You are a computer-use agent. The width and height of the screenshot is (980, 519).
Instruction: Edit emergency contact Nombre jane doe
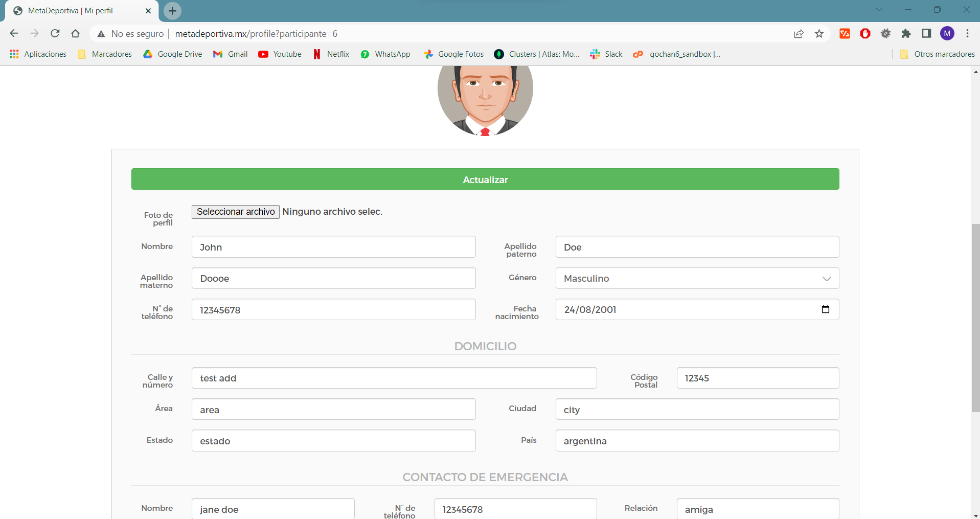point(273,509)
